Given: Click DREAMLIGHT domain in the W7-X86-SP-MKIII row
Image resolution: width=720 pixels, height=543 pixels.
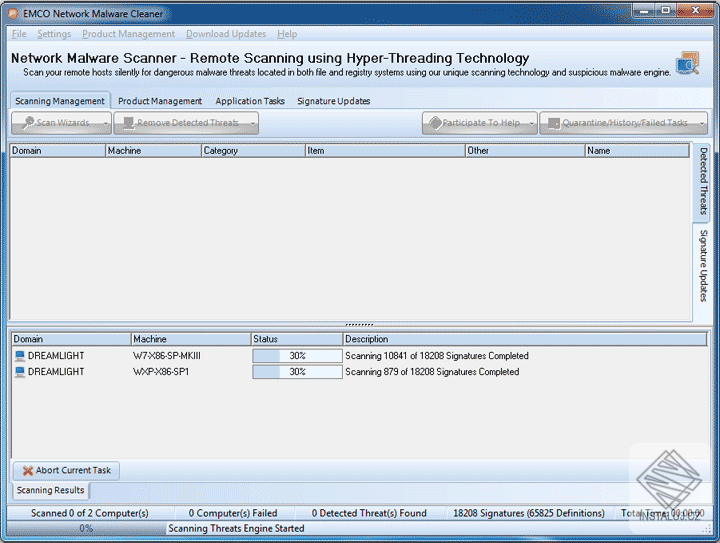Looking at the screenshot, I should coord(56,356).
